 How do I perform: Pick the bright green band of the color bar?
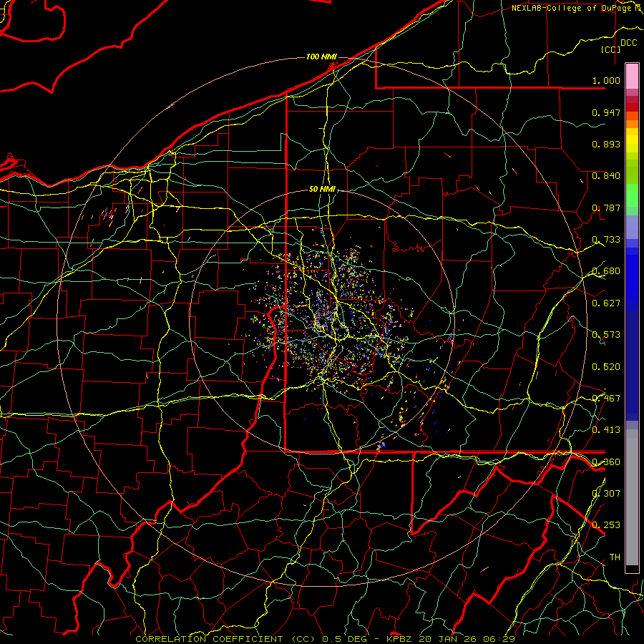coord(632,195)
